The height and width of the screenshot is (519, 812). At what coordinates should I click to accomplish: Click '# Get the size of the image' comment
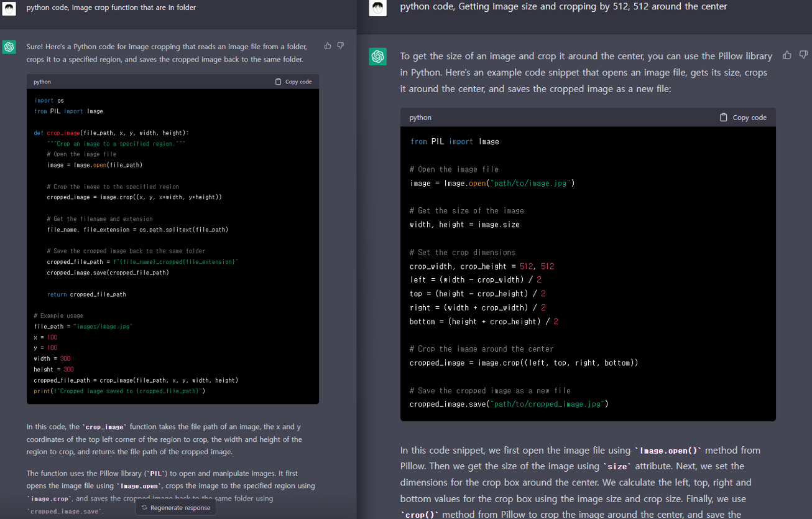467,211
